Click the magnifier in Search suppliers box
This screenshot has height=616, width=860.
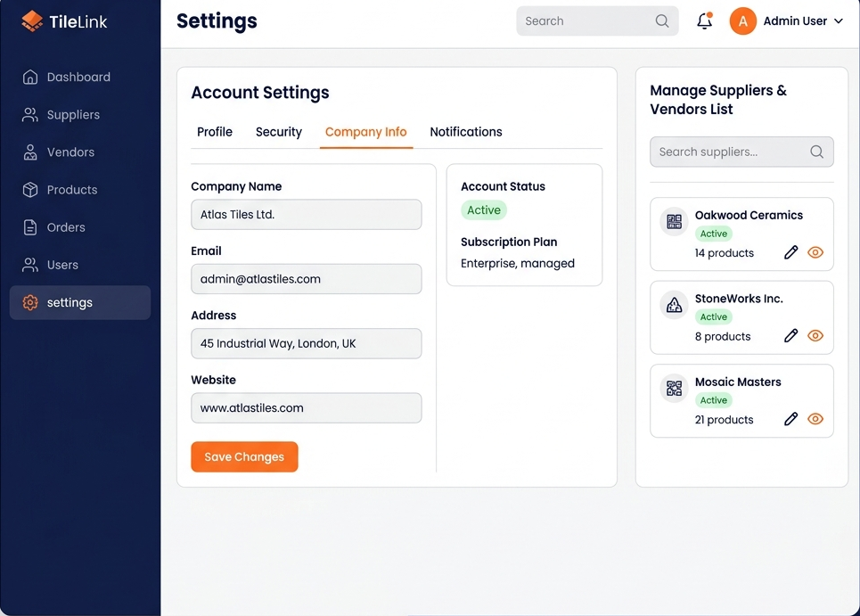click(x=816, y=152)
